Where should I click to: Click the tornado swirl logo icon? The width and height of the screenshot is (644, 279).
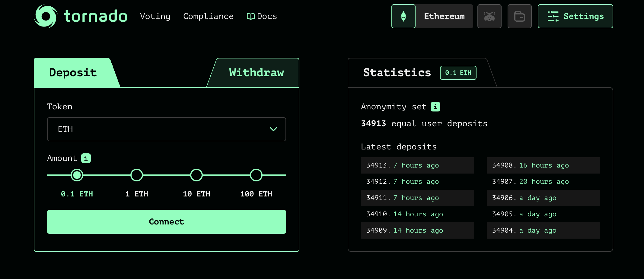46,16
